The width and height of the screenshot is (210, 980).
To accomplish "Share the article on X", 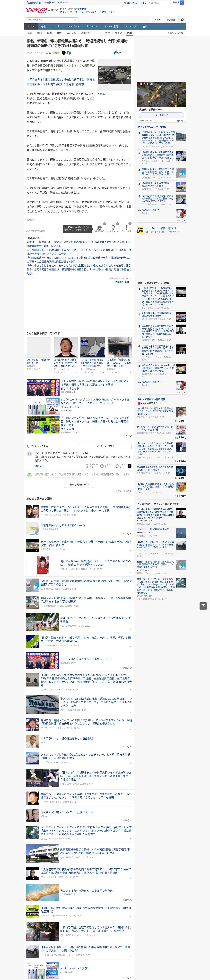I will click(64, 53).
